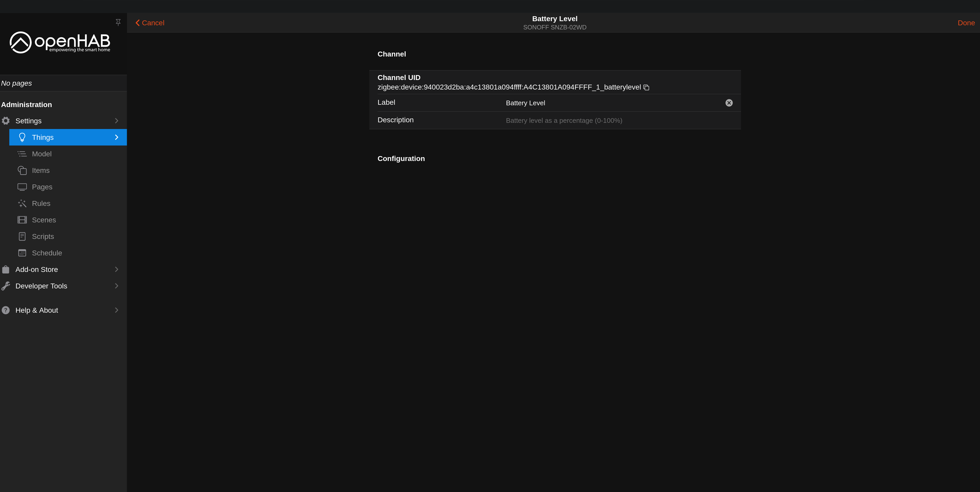Click the pin sidebar icon
The height and width of the screenshot is (492, 980).
[x=118, y=22]
